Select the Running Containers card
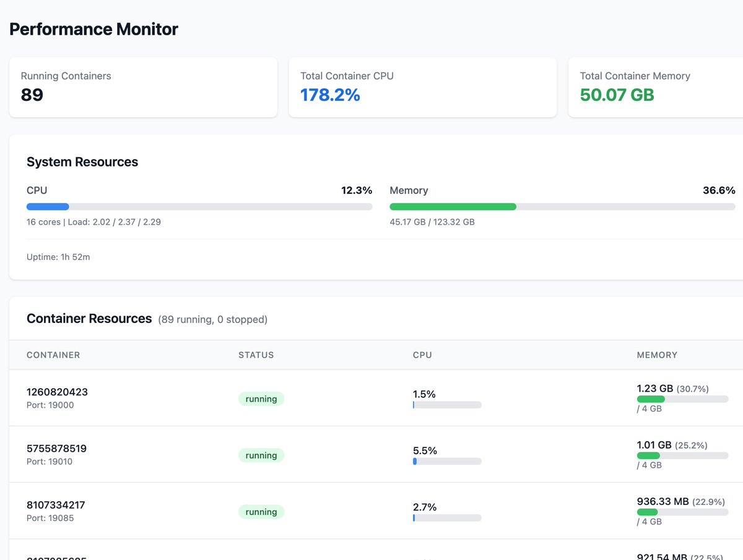 point(143,87)
